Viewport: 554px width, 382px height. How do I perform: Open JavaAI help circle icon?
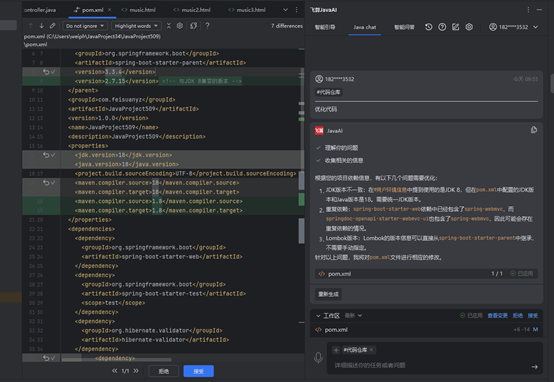[442, 27]
